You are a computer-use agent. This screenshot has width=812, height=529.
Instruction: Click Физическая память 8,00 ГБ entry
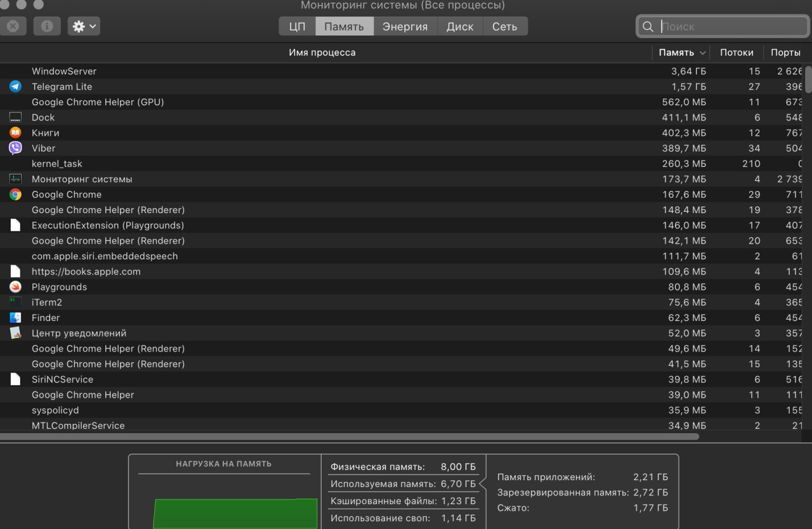(x=403, y=467)
